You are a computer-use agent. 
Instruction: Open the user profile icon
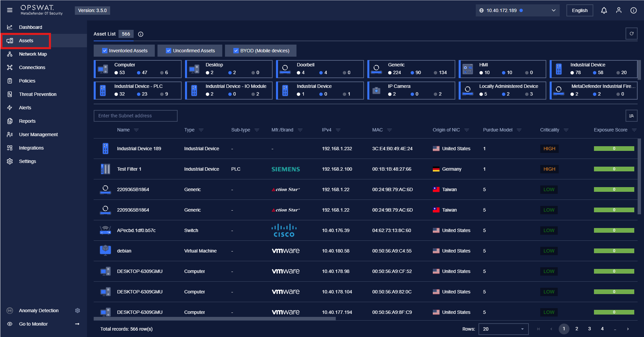pos(618,10)
